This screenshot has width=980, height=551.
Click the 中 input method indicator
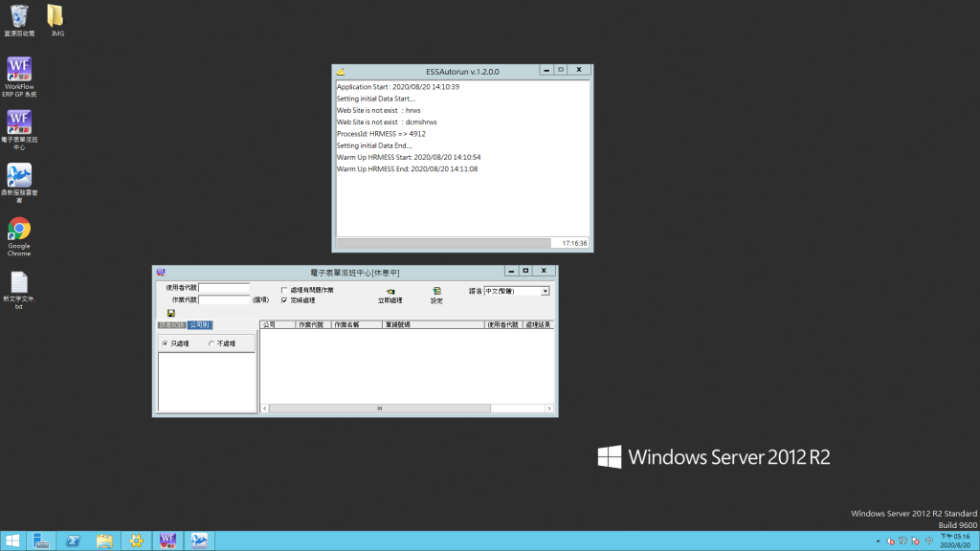click(x=928, y=541)
